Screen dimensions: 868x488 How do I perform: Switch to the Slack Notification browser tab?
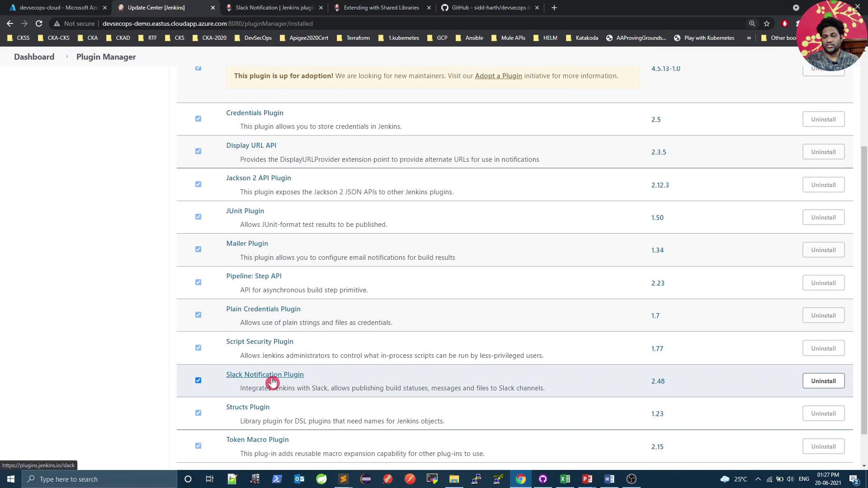point(274,8)
